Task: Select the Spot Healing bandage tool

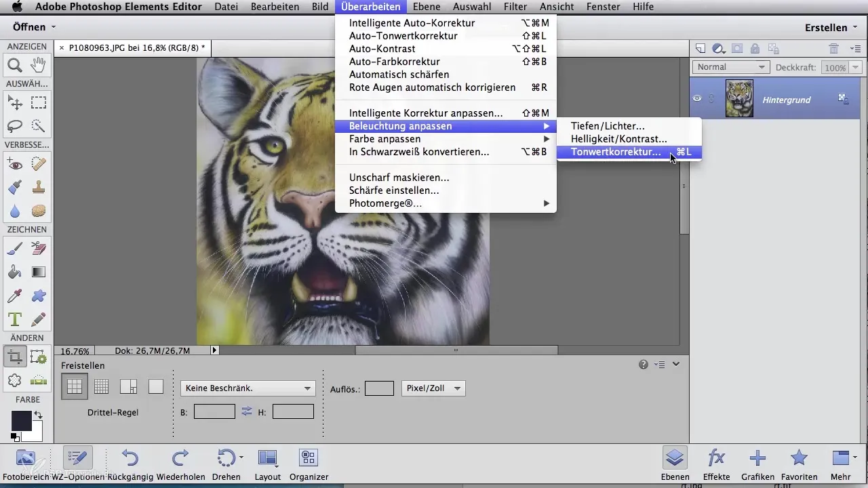Action: point(39,164)
